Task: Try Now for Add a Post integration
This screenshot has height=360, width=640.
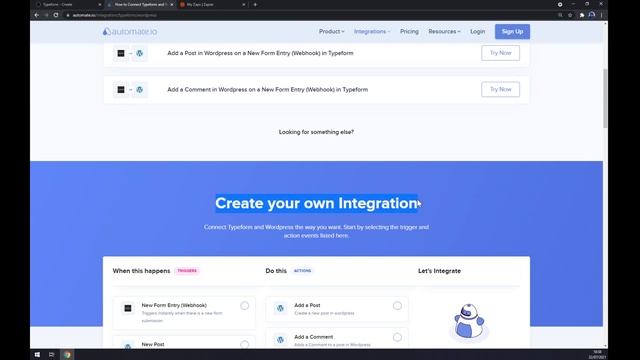Action: click(500, 53)
